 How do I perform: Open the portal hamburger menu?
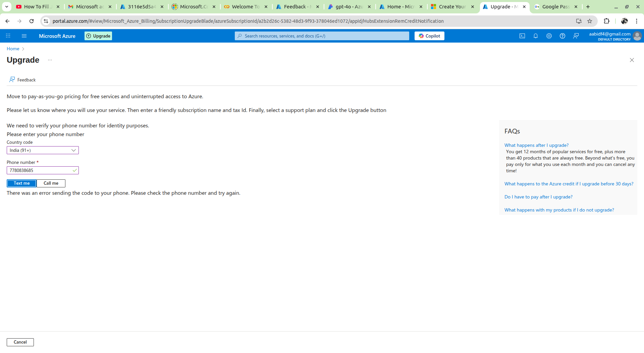[24, 36]
